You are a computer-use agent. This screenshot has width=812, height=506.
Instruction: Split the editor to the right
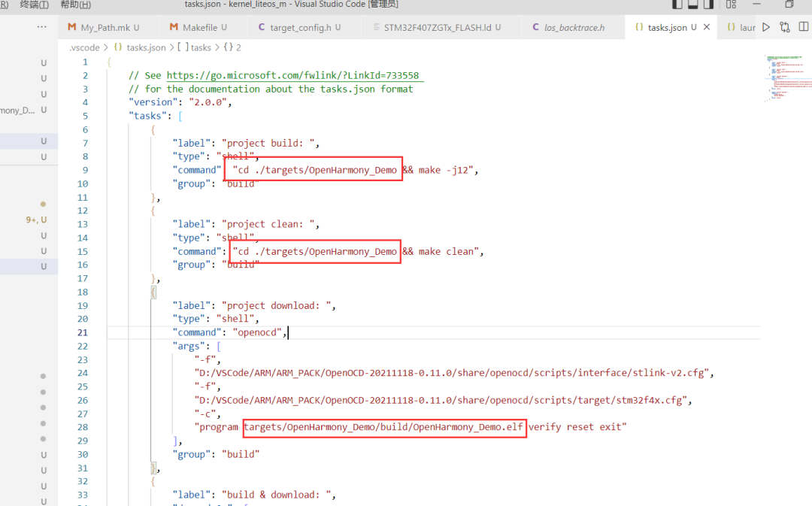804,27
